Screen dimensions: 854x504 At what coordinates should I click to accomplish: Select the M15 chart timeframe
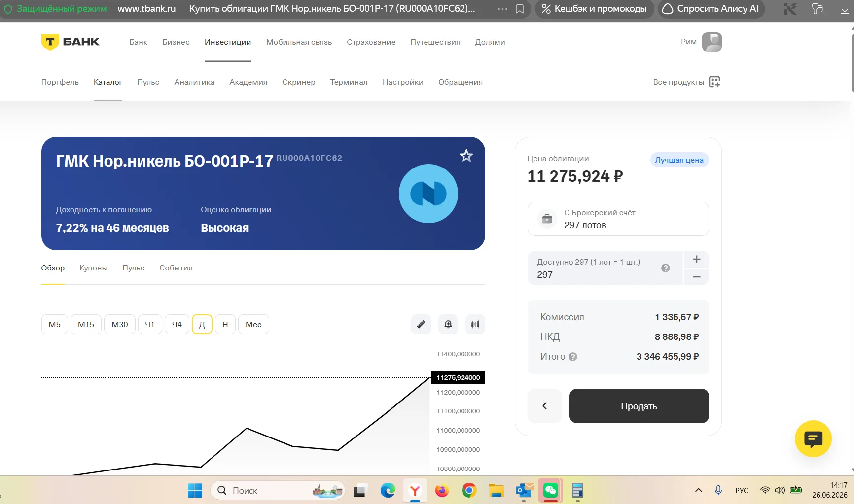86,324
